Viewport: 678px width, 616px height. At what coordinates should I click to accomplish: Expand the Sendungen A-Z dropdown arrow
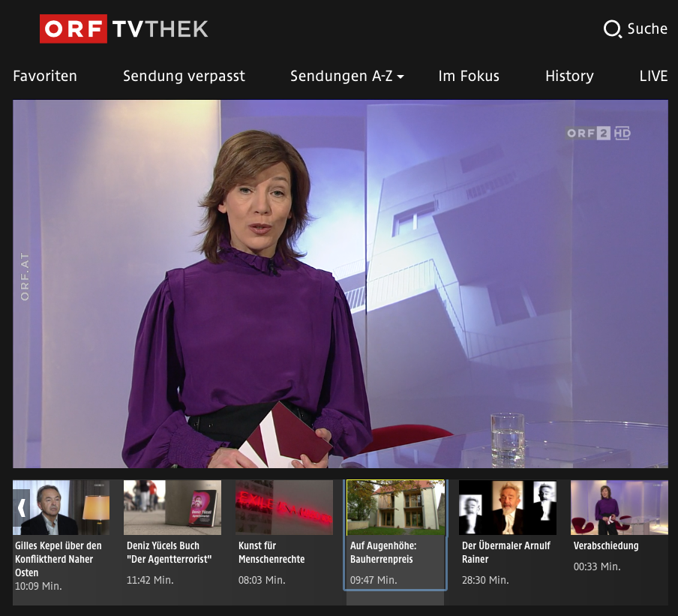click(x=400, y=77)
